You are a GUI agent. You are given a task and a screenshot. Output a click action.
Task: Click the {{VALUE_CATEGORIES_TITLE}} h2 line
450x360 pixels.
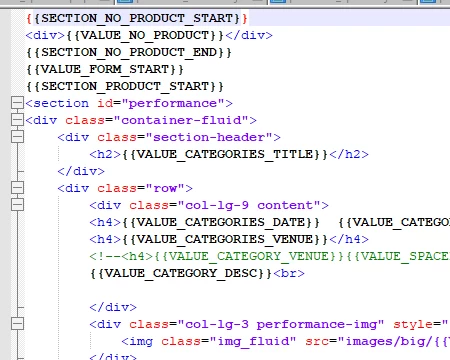(229, 154)
